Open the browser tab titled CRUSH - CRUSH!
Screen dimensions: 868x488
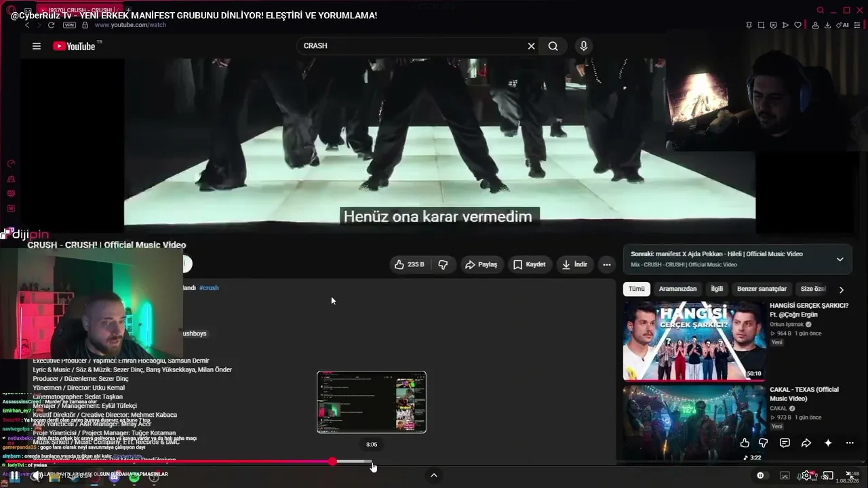pos(78,9)
